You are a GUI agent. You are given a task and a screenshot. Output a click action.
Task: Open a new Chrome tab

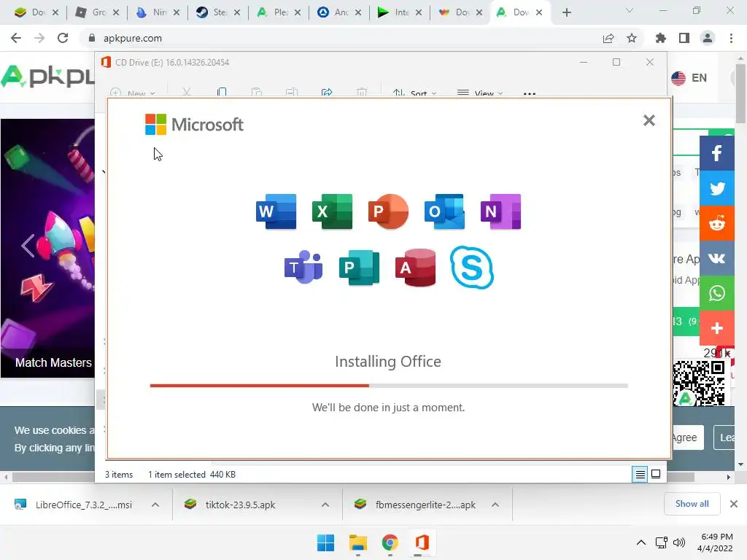[x=566, y=13]
